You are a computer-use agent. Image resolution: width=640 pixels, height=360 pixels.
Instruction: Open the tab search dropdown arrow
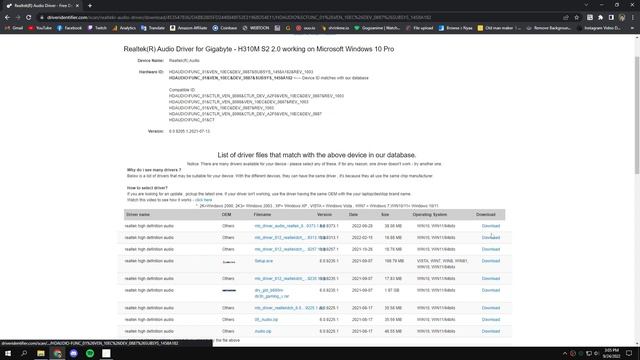point(586,5)
